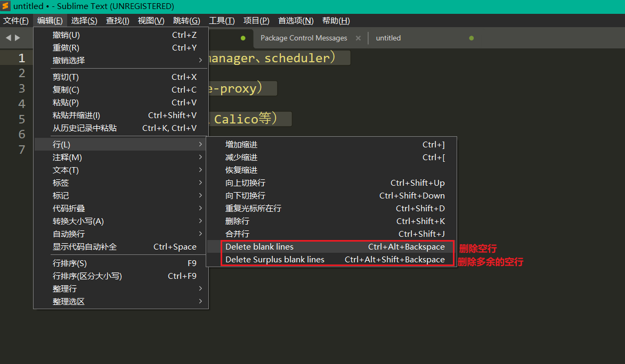Choose 向下切换行
625x364 pixels.
pos(331,195)
